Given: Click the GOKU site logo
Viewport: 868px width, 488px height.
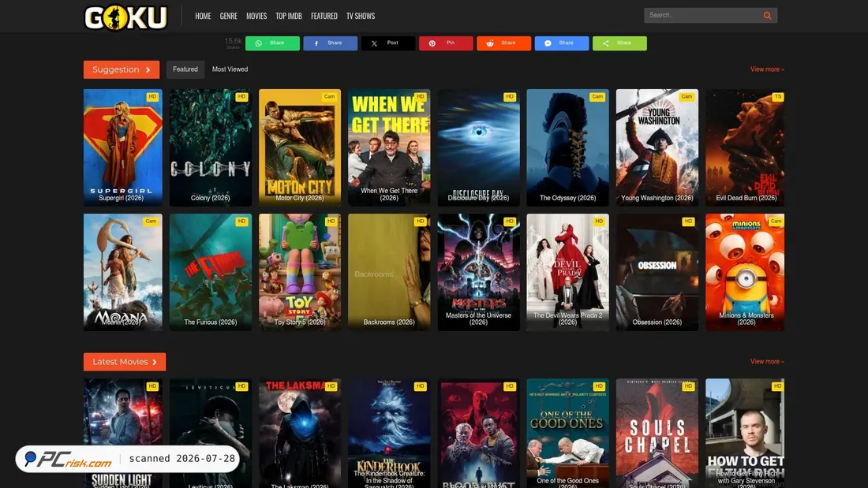Looking at the screenshot, I should (125, 17).
